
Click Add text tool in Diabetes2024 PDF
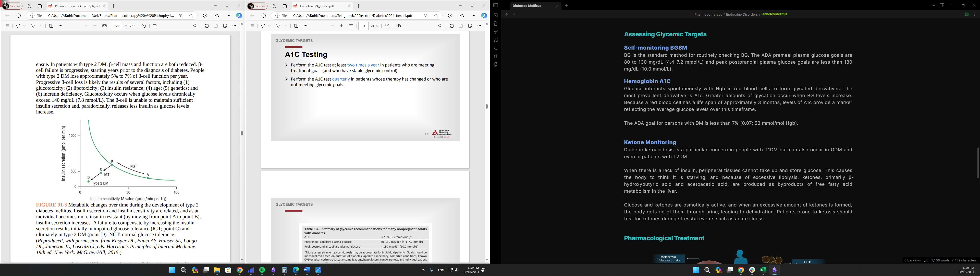click(296, 26)
